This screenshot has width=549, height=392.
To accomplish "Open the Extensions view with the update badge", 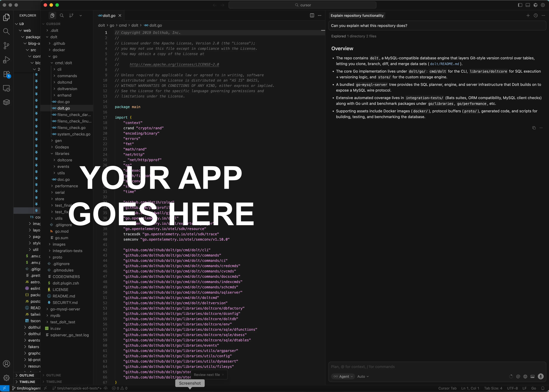I will (x=6, y=74).
